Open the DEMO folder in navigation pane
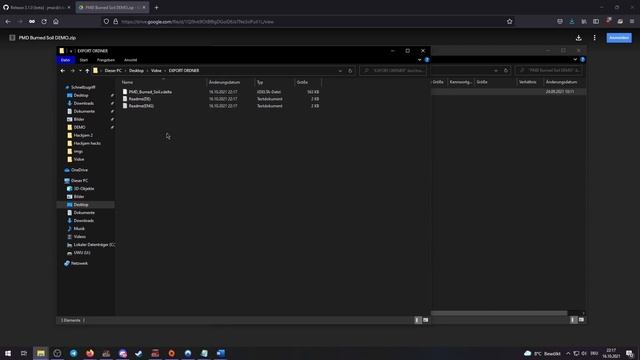Image resolution: width=640 pixels, height=360 pixels. (x=79, y=127)
